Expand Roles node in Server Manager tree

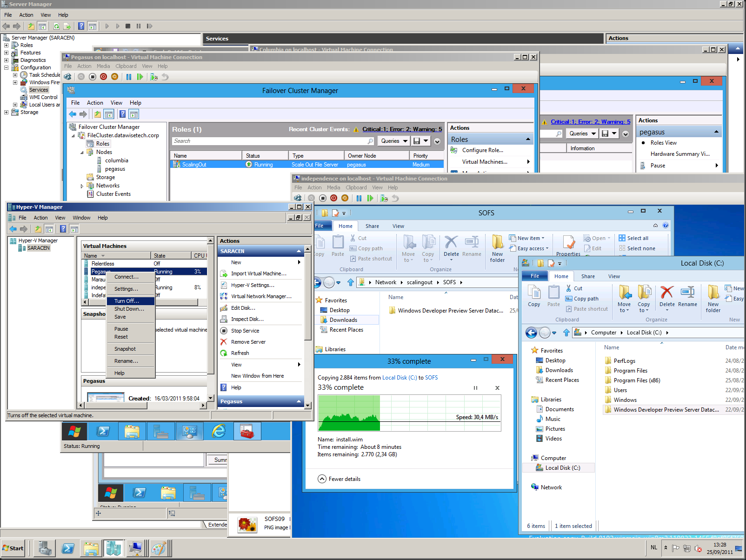pyautogui.click(x=6, y=45)
